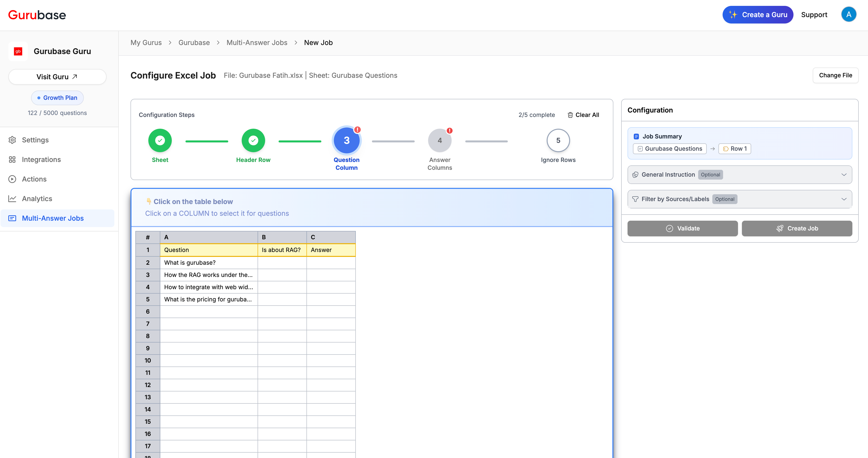Click the Header Row step checkmark

click(x=253, y=140)
